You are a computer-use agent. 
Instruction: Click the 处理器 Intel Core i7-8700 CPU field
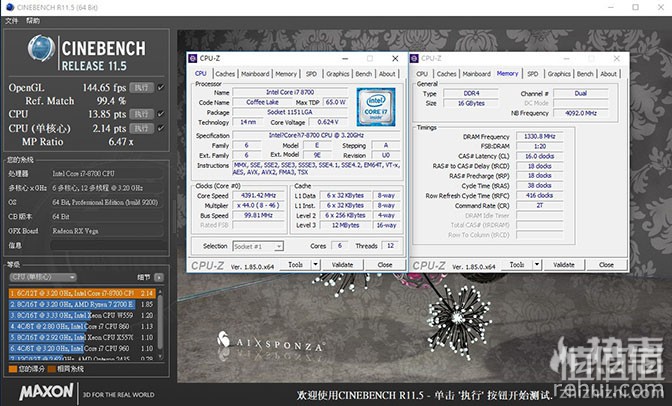107,174
